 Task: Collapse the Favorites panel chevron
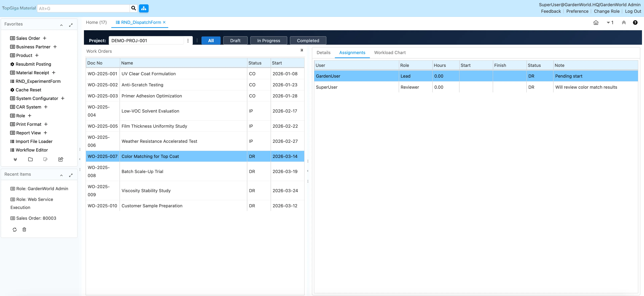tap(61, 25)
